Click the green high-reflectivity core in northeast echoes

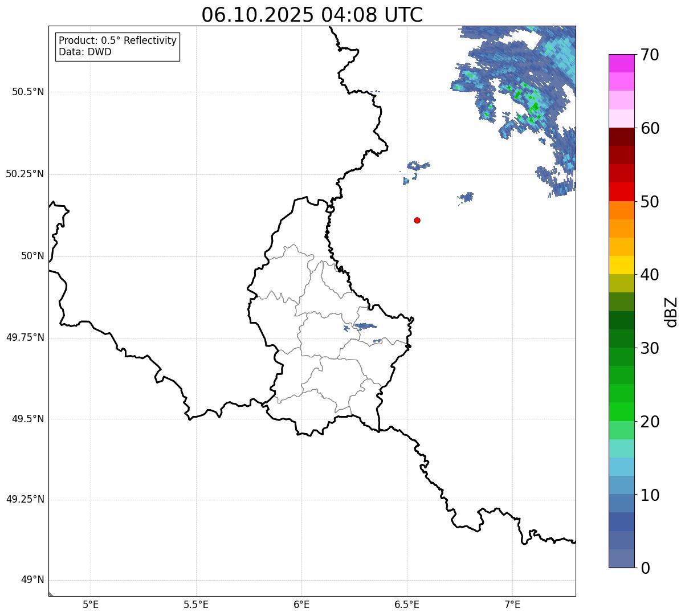533,107
